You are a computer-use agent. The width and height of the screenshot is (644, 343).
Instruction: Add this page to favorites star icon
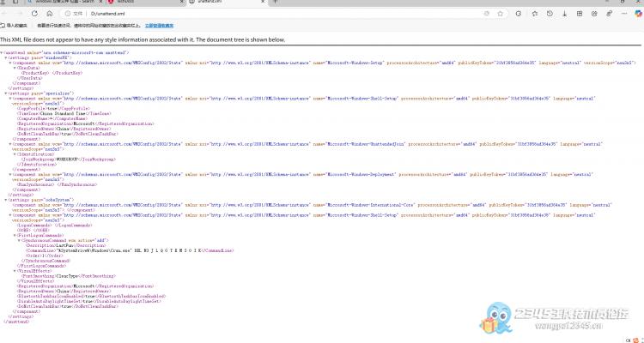coord(500,14)
